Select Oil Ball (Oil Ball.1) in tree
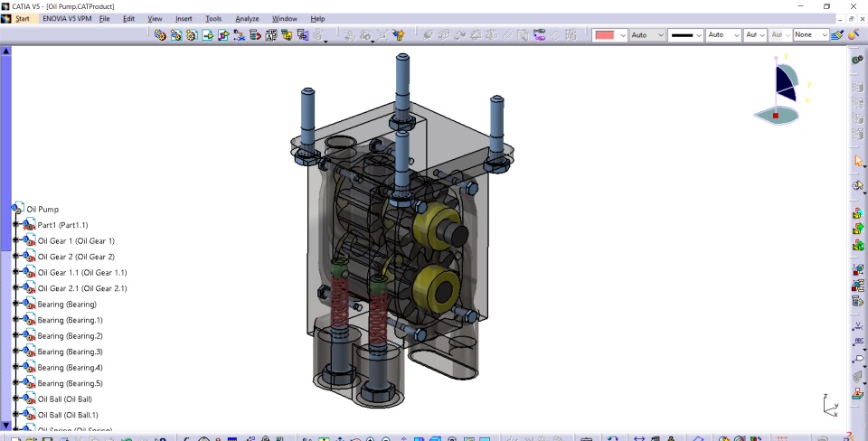868x441 pixels. 68,415
